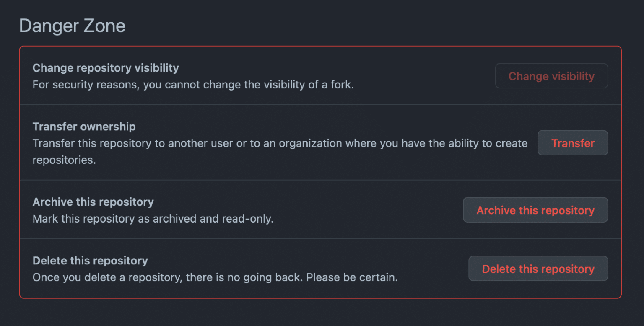Hit the Delete this repository button
This screenshot has height=326, width=644.
coord(538,269)
